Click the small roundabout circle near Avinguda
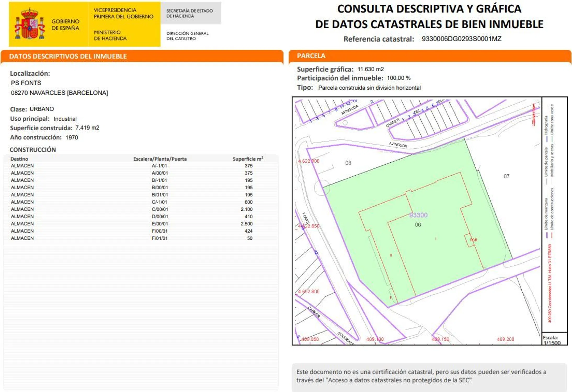 345,123
